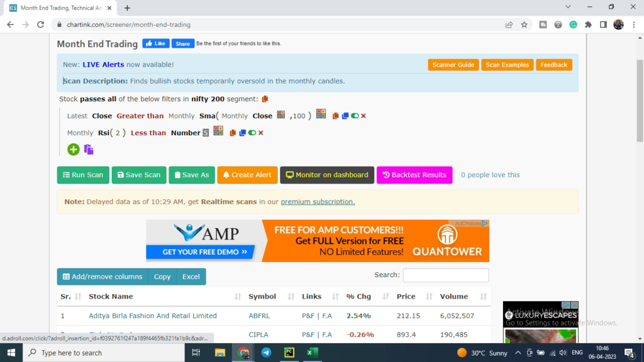
Task: Open the CIPLA symbol link
Action: [258, 334]
